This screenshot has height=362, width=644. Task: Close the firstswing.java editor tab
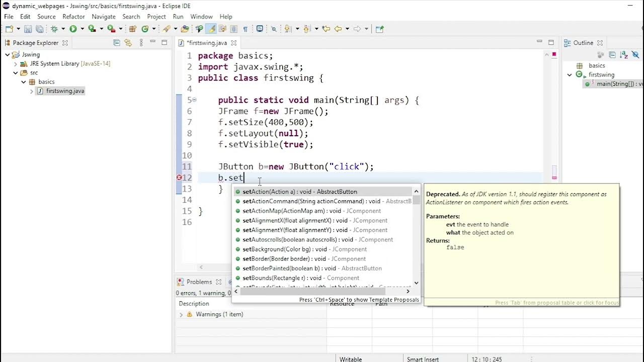point(234,43)
